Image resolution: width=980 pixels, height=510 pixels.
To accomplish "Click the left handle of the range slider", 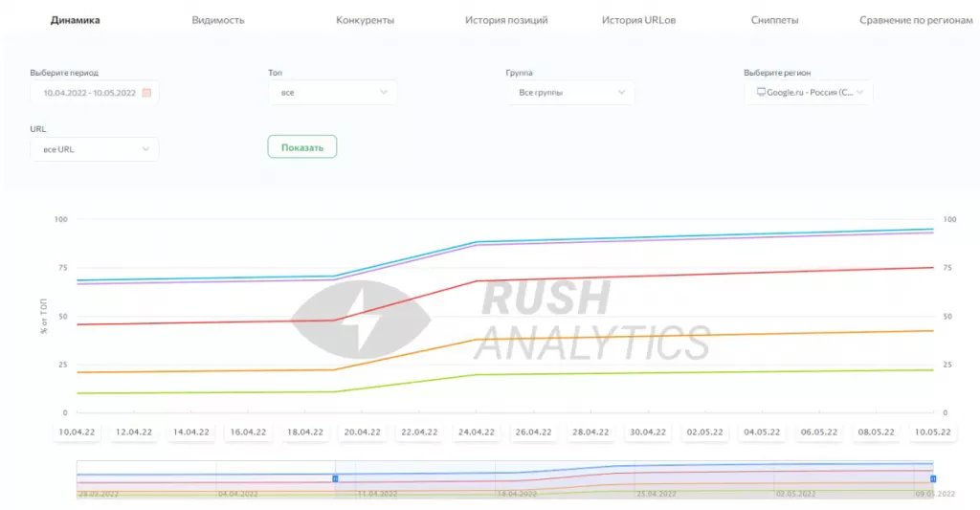I will [335, 478].
